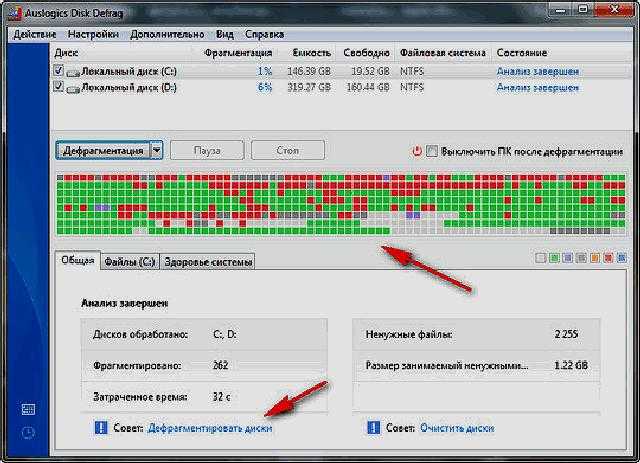Click the blue defragmented legend square
The width and height of the screenshot is (640, 463).
click(622, 258)
